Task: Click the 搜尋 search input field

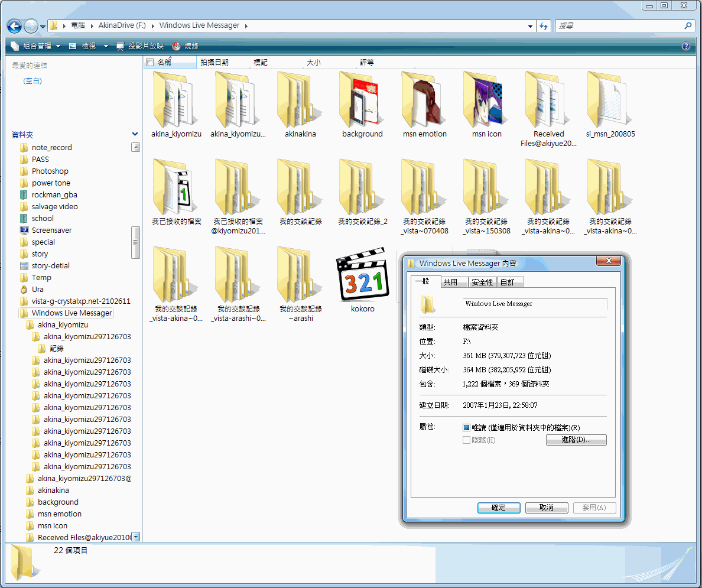Action: pyautogui.click(x=619, y=26)
